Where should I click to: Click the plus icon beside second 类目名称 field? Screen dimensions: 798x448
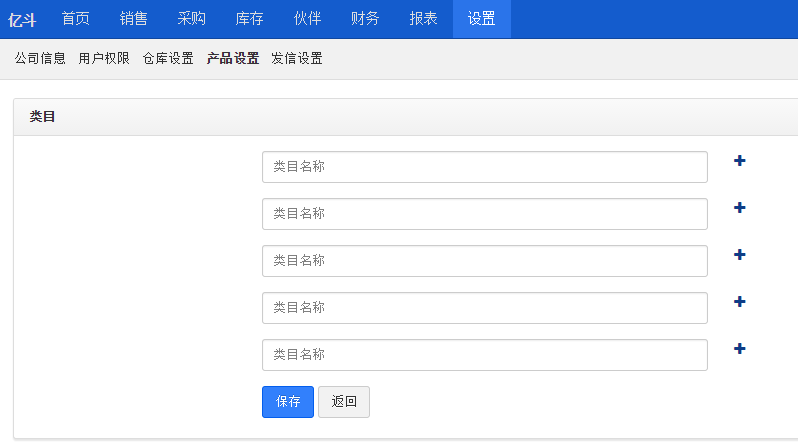[739, 208]
